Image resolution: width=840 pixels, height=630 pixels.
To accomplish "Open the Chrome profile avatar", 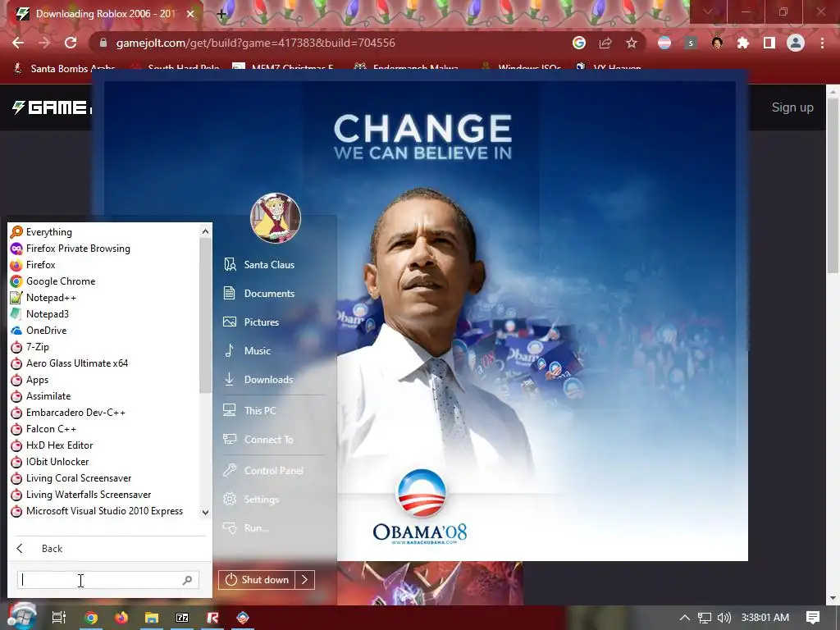I will 796,43.
